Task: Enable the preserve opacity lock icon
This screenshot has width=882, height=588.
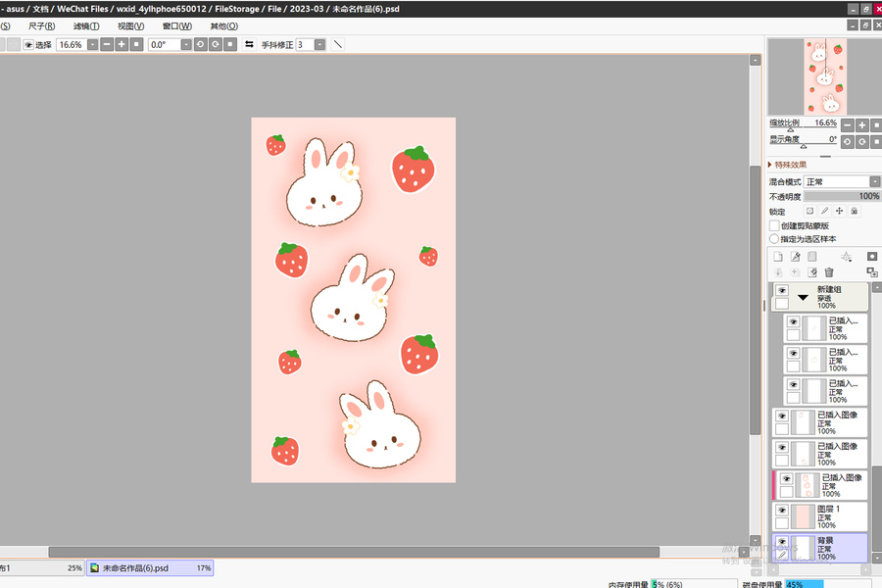Action: (810, 211)
